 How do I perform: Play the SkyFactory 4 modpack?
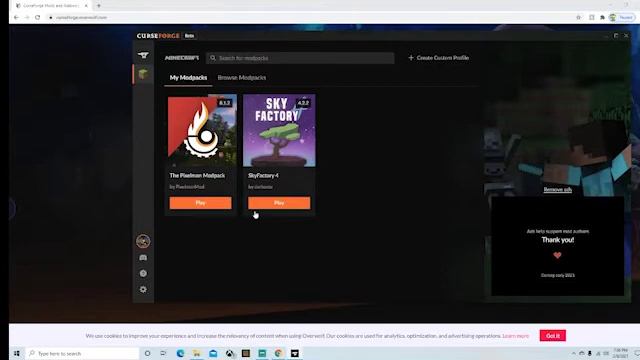(279, 203)
